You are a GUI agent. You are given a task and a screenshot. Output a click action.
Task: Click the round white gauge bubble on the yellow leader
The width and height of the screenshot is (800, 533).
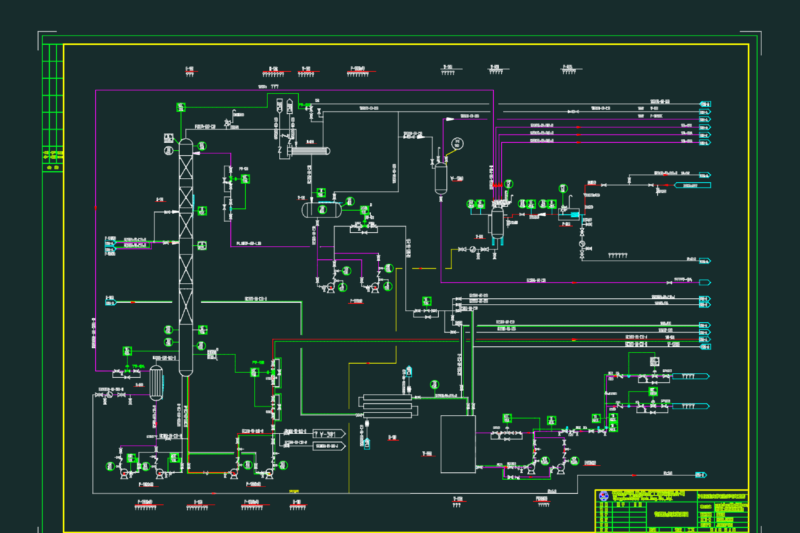click(458, 144)
